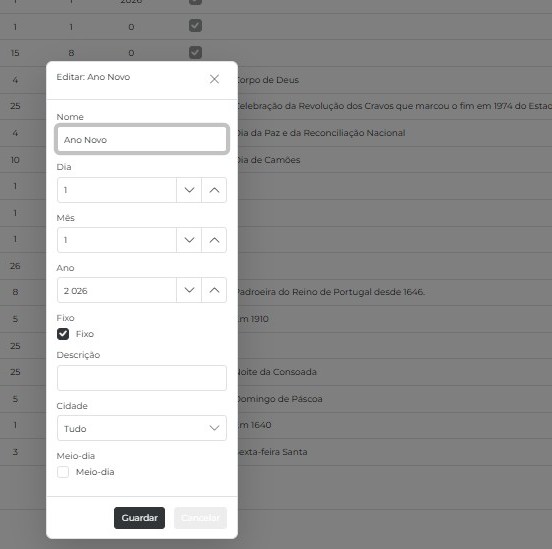Viewport: 552px width, 549px height.
Task: Click the Descrição input field
Action: (142, 378)
